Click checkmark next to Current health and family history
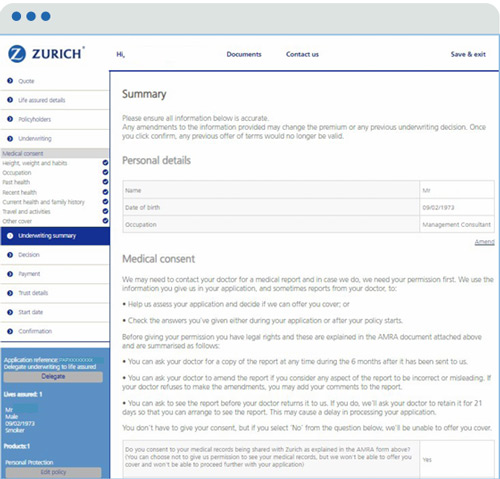Viewport: 500px width, 479px height. pyautogui.click(x=105, y=202)
